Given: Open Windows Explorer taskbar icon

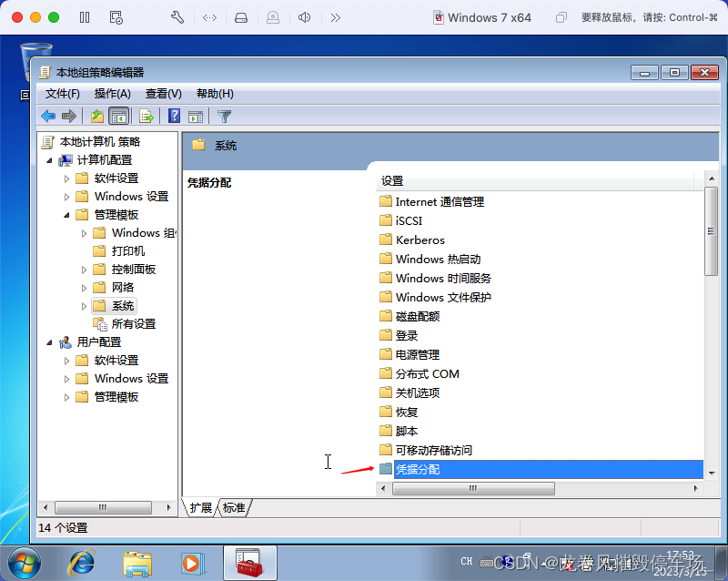Looking at the screenshot, I should coord(137,564).
